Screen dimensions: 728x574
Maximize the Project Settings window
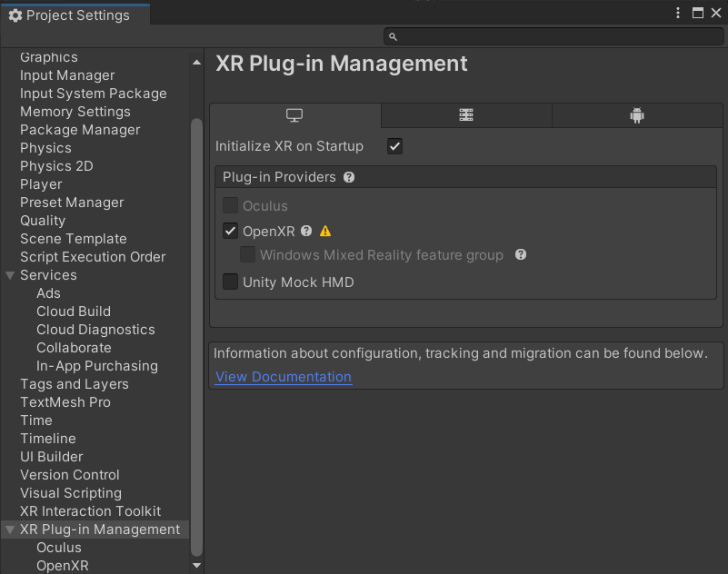(x=697, y=13)
